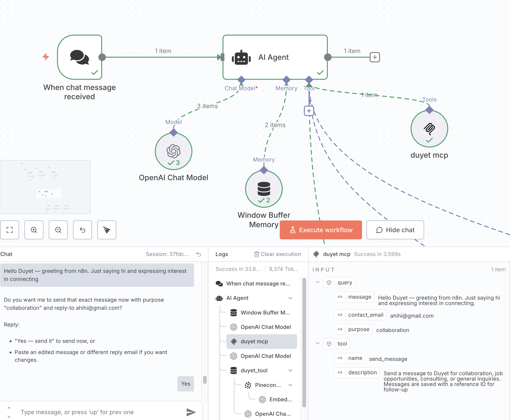Collapse the query input section
Viewport: 510px width, 420px height.
click(318, 282)
